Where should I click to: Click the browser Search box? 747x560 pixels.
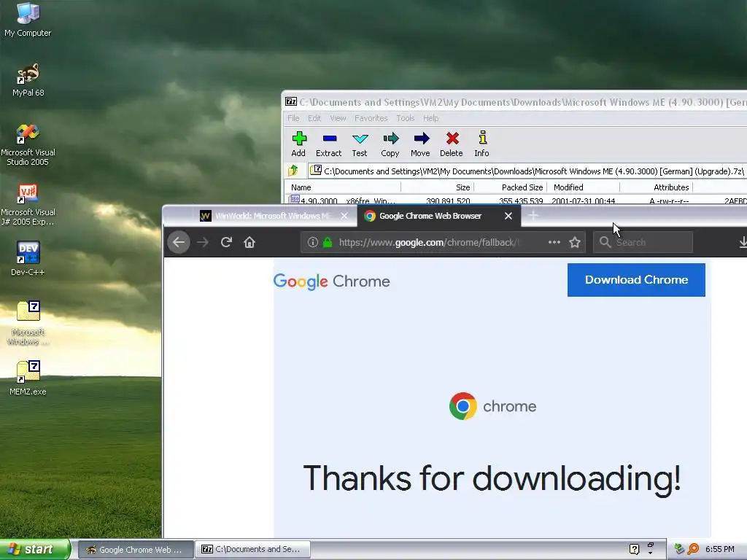pos(643,242)
